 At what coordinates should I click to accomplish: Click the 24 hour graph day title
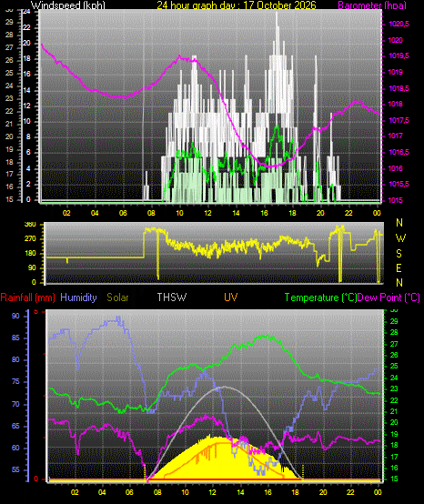point(237,5)
